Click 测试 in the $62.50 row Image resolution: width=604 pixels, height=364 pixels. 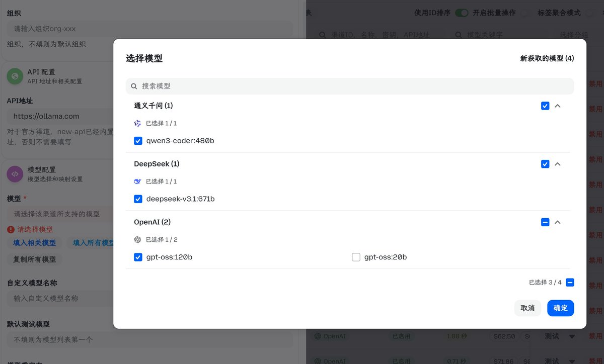click(x=552, y=336)
